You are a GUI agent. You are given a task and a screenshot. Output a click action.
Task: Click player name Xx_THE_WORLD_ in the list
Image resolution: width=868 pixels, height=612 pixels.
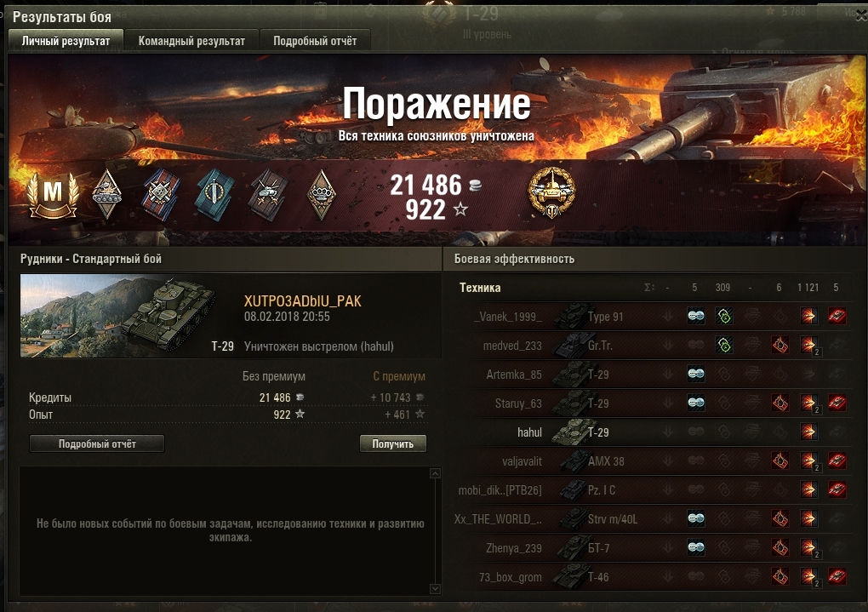(x=497, y=519)
